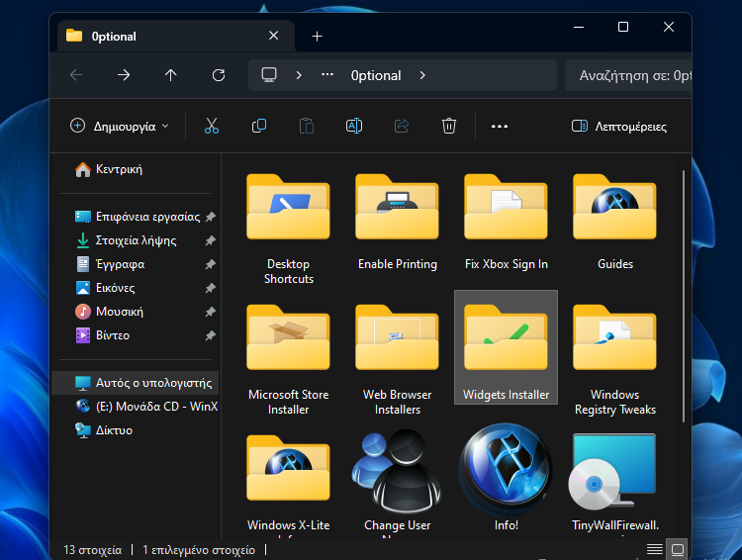
Task: Unpin Επιφάνεια εργασίας using its pin
Action: 211,217
